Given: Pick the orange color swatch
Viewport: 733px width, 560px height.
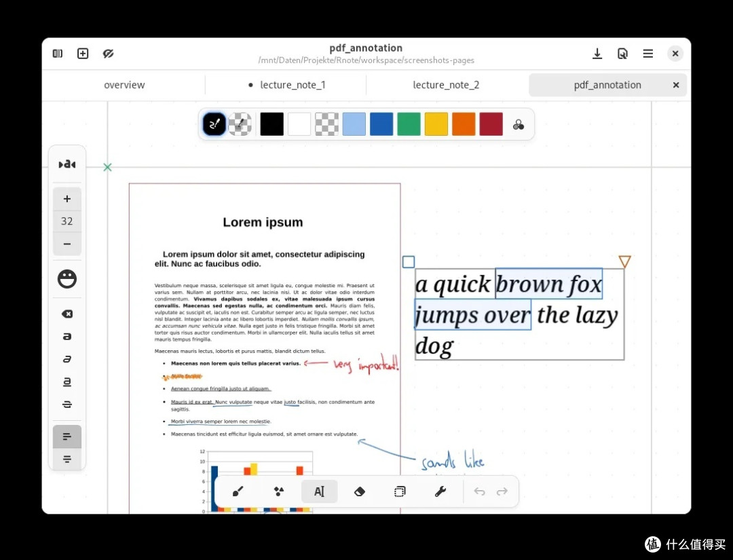Looking at the screenshot, I should click(x=464, y=124).
